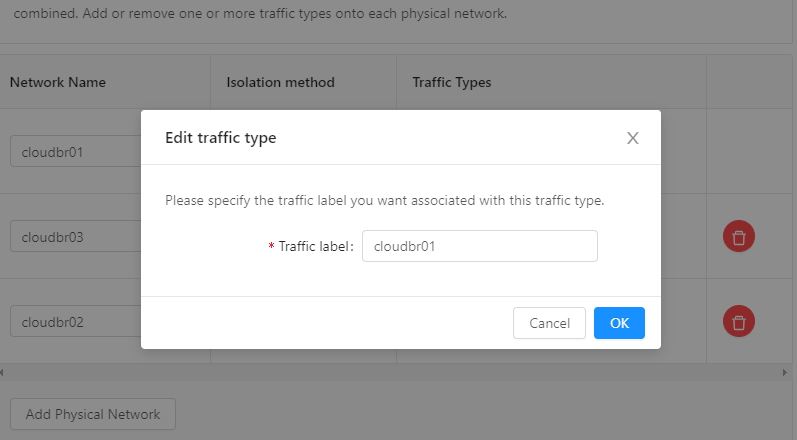797x440 pixels.
Task: Click the Network Name column header
Action: coord(58,82)
